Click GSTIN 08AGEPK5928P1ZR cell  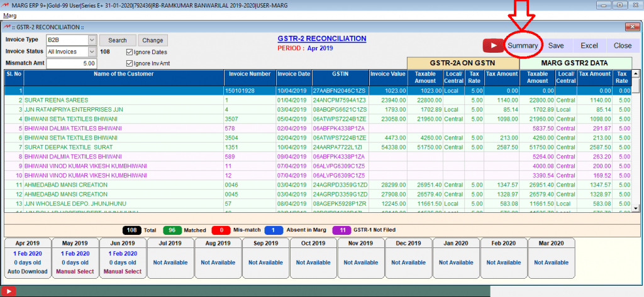340,203
